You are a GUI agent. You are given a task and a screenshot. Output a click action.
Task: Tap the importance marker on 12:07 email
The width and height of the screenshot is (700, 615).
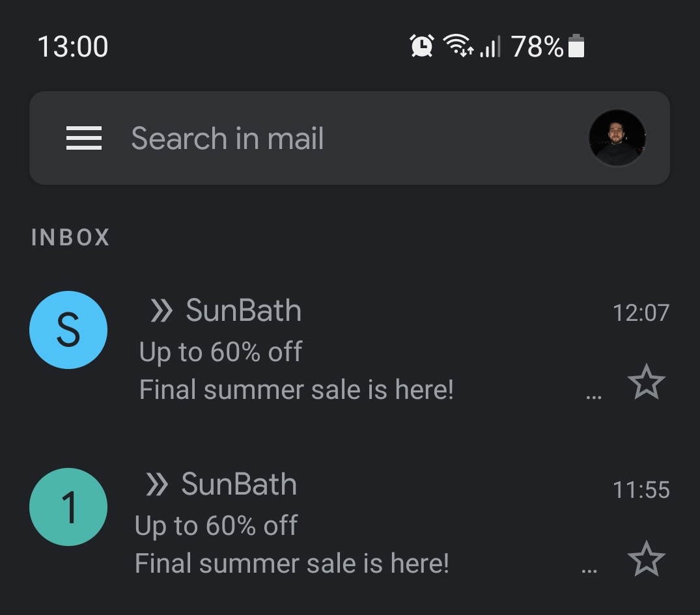coord(161,311)
